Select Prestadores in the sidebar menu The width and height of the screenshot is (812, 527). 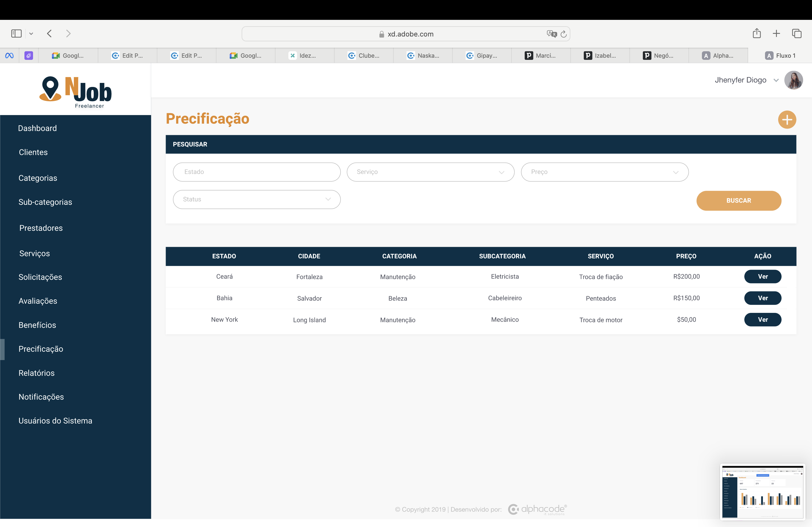(x=41, y=228)
